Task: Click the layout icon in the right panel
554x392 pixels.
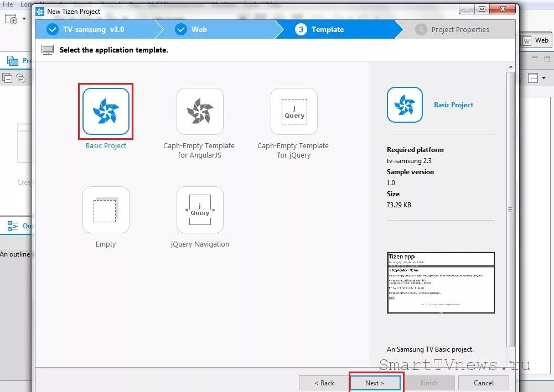Action: [x=533, y=77]
